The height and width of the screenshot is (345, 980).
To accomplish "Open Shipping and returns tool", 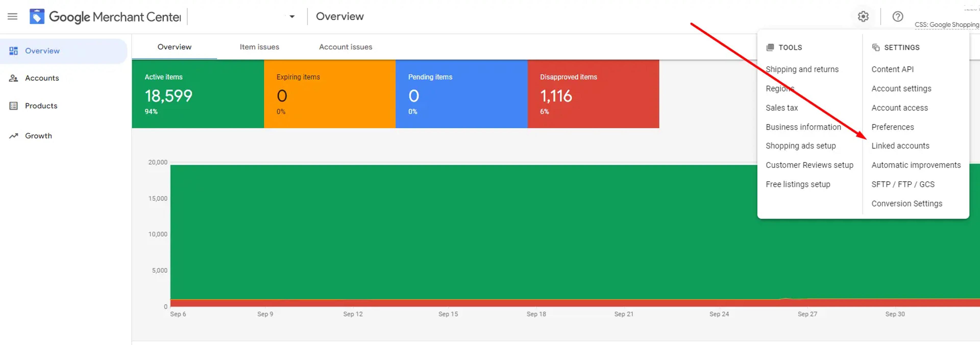I will coord(802,69).
